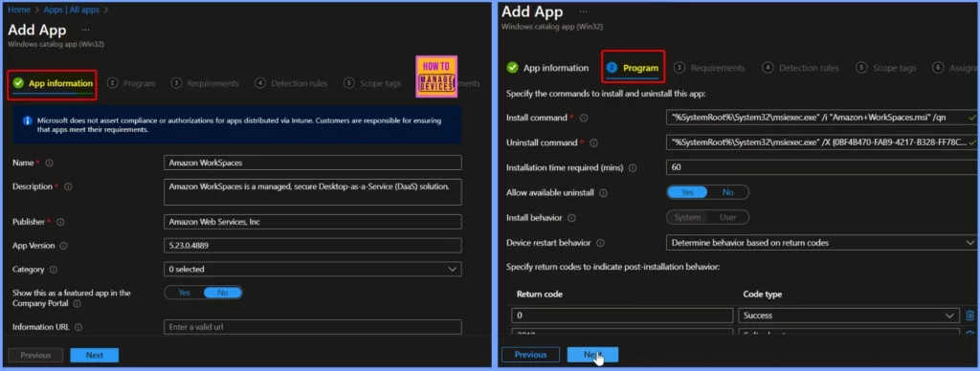This screenshot has height=371, width=980.
Task: Click info icon beside Uninstall command label
Action: pos(593,143)
